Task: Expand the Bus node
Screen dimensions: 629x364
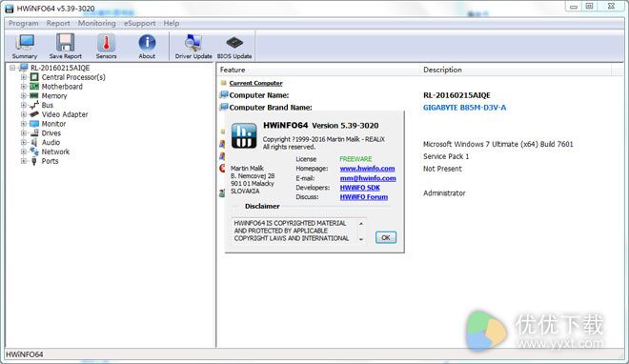Action: pyautogui.click(x=24, y=105)
